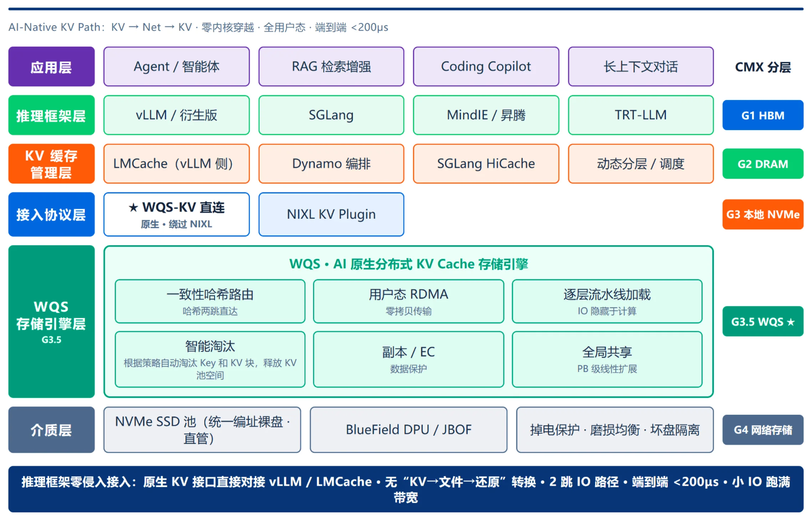Screen dimensions: 812x523
Task: Select the BlueField DPU / JBOF box
Action: tap(408, 430)
